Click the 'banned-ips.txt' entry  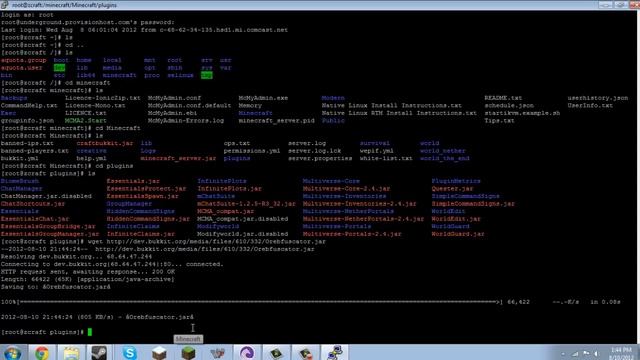27,143
